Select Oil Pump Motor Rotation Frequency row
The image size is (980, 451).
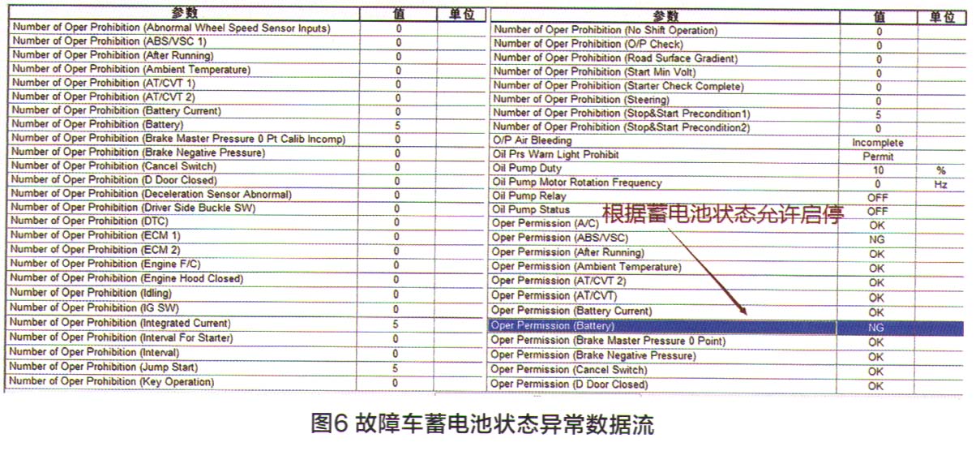727,183
